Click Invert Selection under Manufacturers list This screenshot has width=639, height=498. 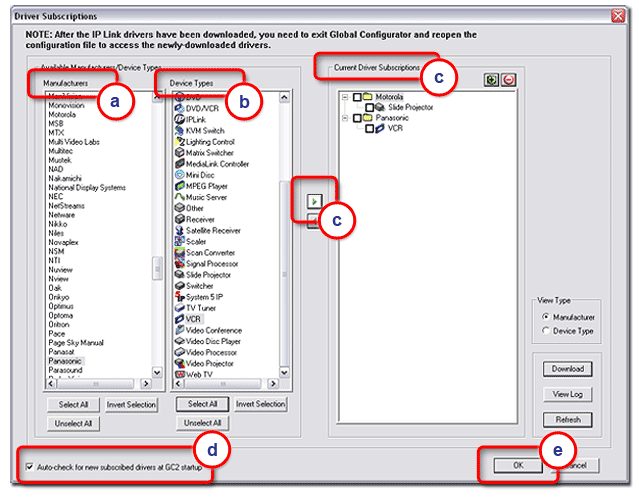pos(131,404)
